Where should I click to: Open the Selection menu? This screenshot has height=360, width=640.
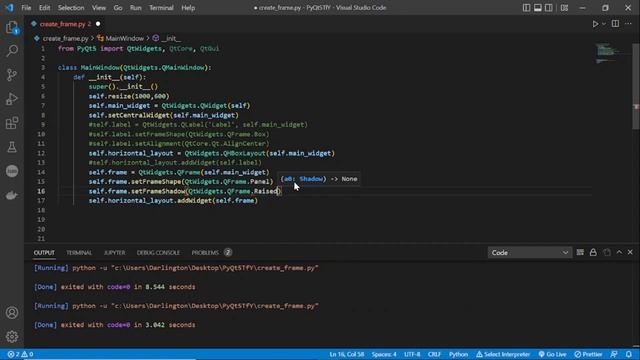71,8
